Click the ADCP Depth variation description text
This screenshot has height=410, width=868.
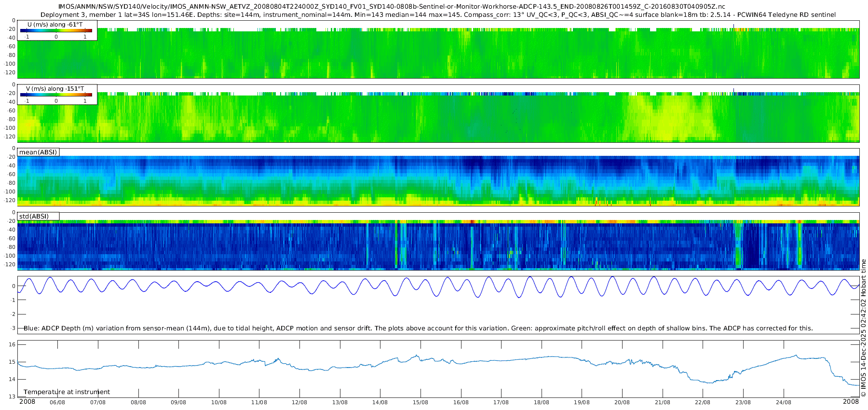click(x=418, y=328)
